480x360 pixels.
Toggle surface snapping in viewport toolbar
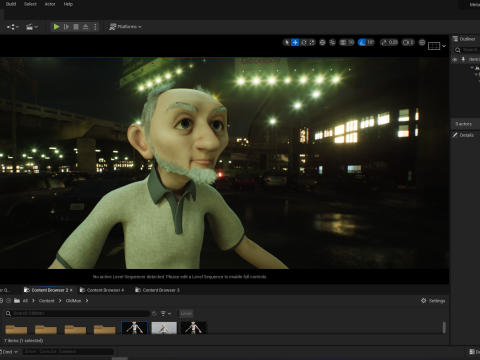click(x=332, y=42)
